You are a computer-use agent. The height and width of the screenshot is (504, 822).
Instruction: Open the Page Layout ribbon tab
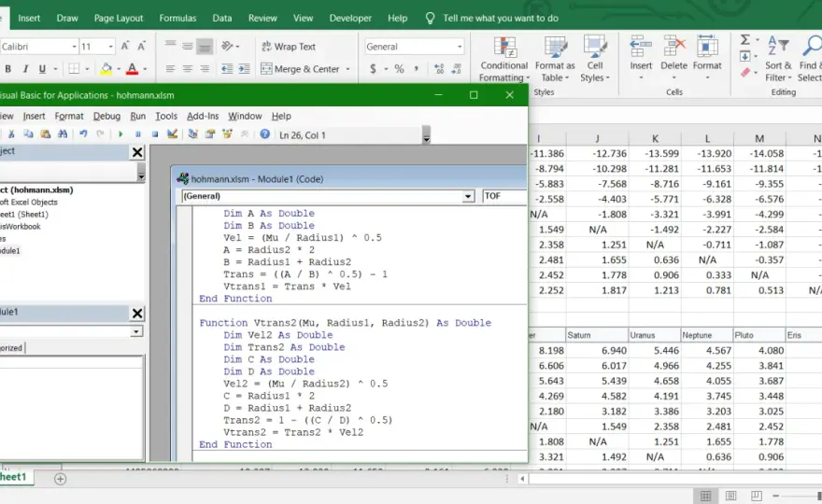coord(119,18)
